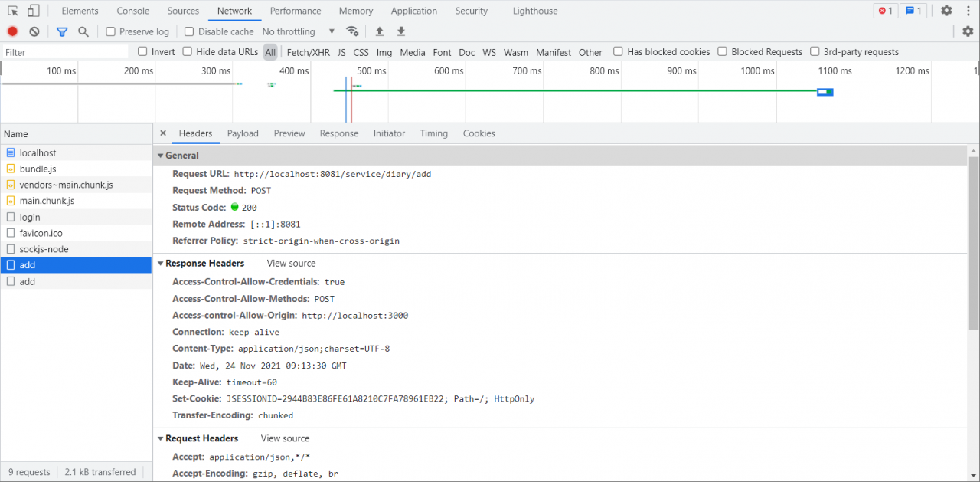
Task: Open the Payload tab
Action: (243, 133)
